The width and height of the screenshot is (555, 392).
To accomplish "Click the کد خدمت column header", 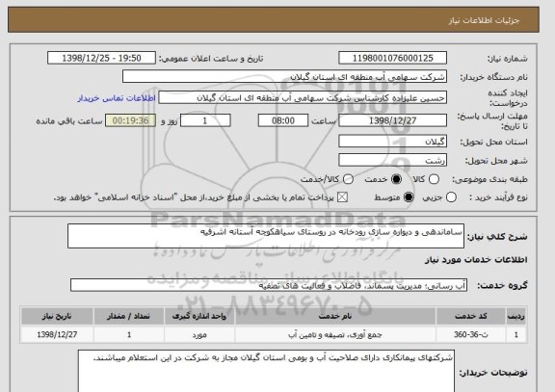I will point(471,316).
